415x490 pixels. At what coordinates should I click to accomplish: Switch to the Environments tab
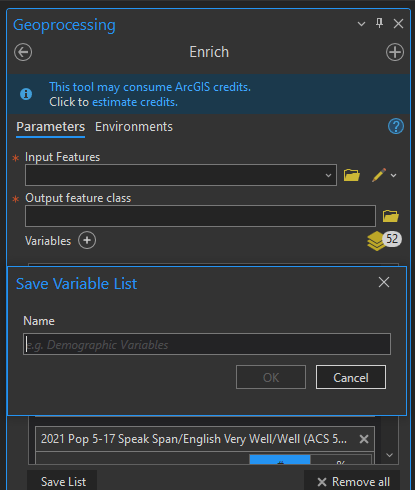coord(134,127)
